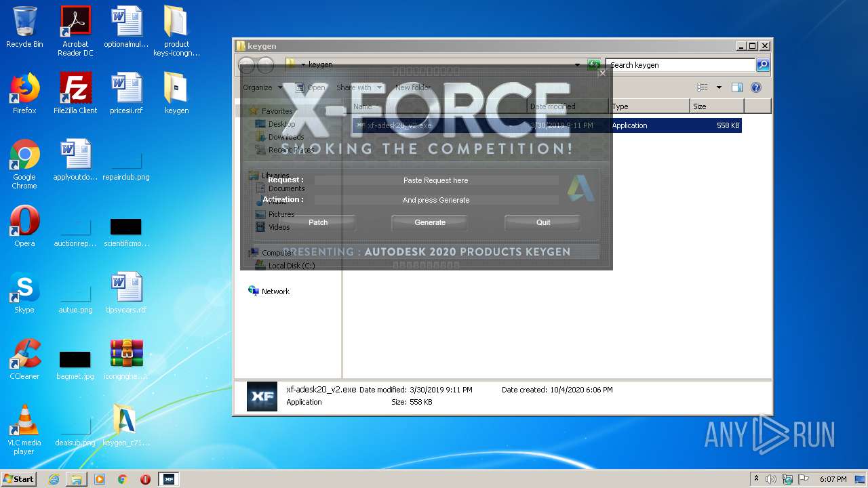The width and height of the screenshot is (868, 488).
Task: Open the keygen folder on the desktop
Action: (x=176, y=94)
